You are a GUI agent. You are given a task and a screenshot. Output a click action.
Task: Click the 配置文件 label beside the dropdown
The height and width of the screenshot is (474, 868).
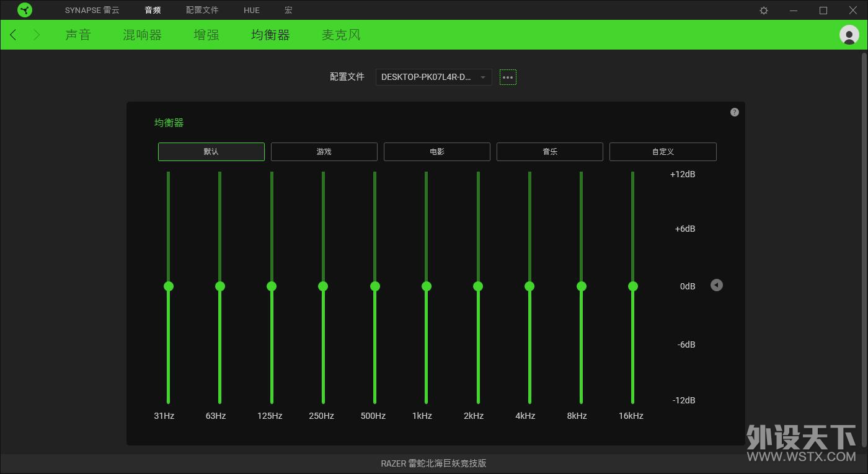point(347,77)
